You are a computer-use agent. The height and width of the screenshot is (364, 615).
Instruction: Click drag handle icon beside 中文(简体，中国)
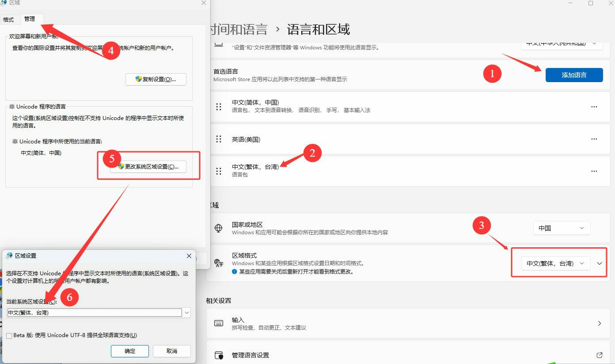(x=218, y=107)
